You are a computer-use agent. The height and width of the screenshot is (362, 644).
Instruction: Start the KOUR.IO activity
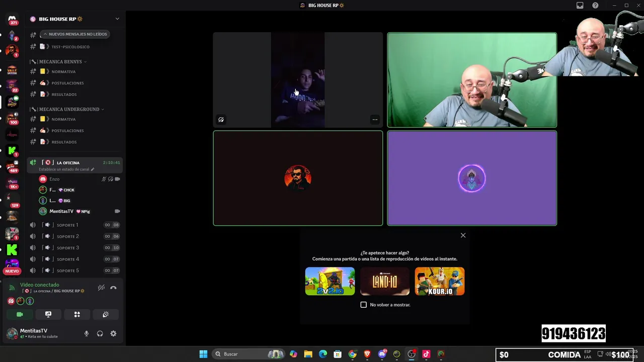pyautogui.click(x=439, y=281)
